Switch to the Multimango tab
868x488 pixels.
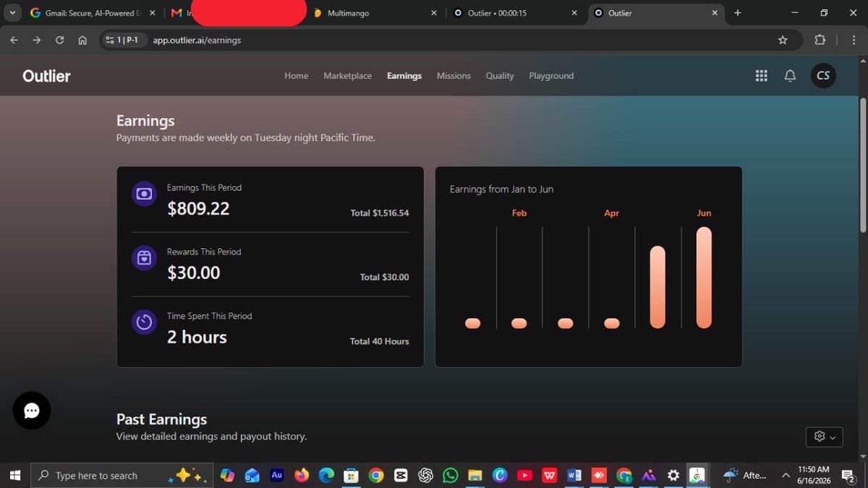[x=375, y=13]
